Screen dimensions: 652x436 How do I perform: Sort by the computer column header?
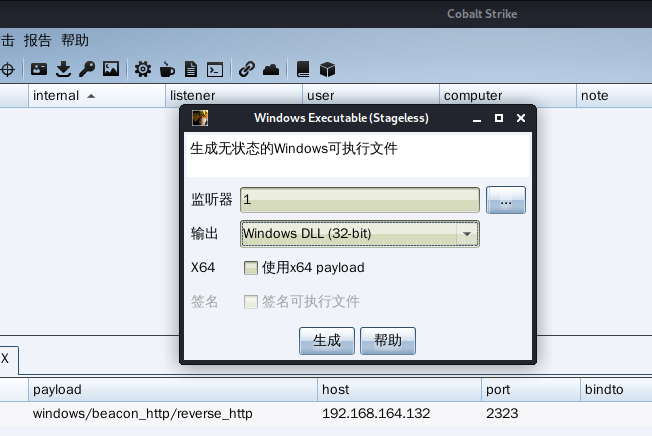coord(508,96)
